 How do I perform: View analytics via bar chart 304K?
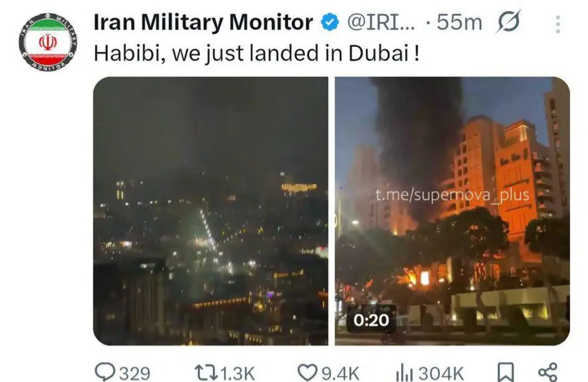[430, 373]
